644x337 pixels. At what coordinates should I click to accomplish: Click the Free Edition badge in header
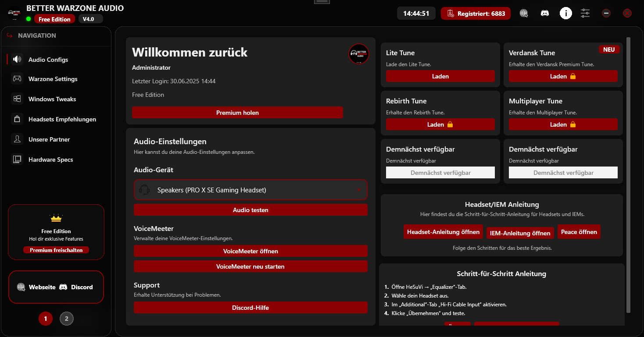(x=54, y=19)
